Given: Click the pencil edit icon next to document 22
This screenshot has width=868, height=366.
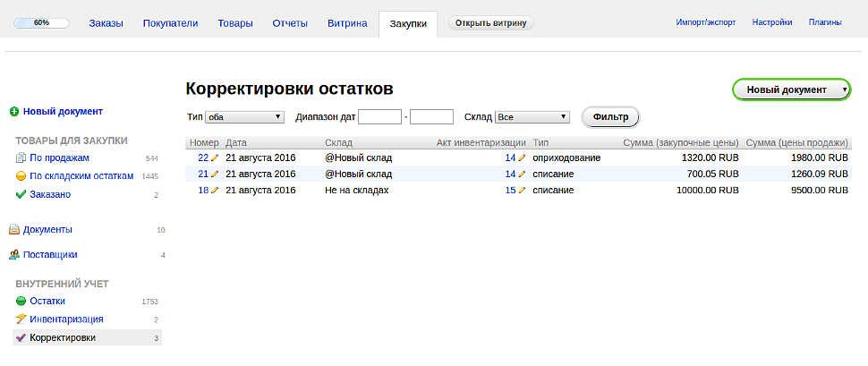Looking at the screenshot, I should coord(215,157).
